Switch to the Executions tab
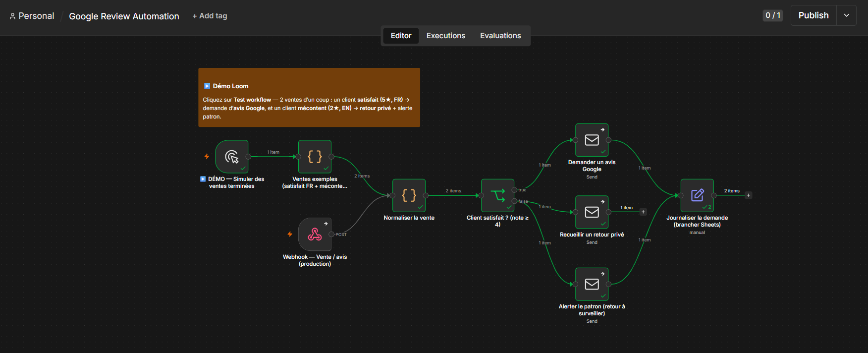Viewport: 868px width, 353px height. click(446, 36)
